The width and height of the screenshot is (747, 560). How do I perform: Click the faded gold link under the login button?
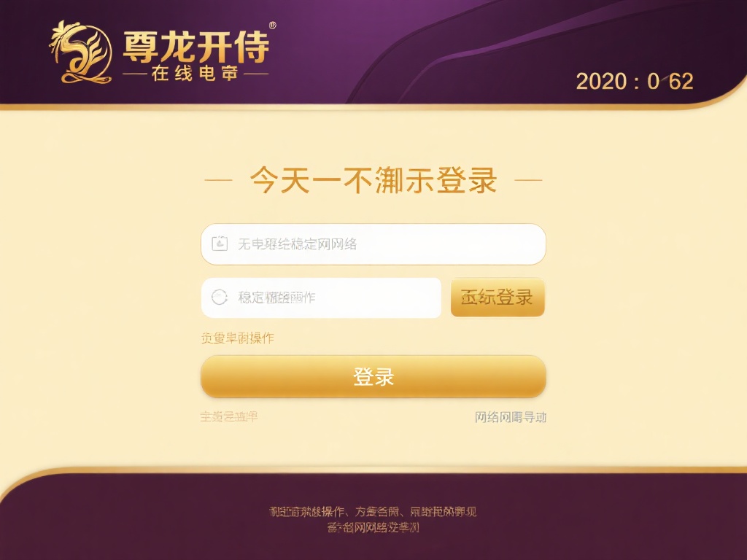[229, 416]
